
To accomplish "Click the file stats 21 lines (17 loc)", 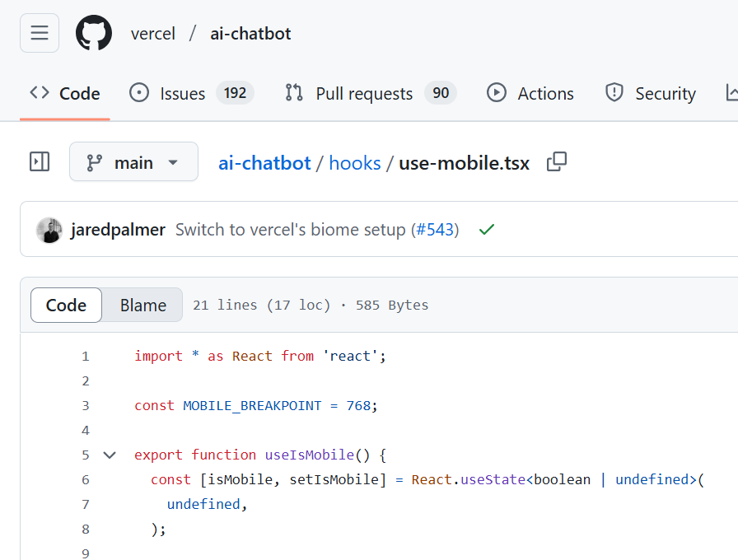I will [261, 305].
